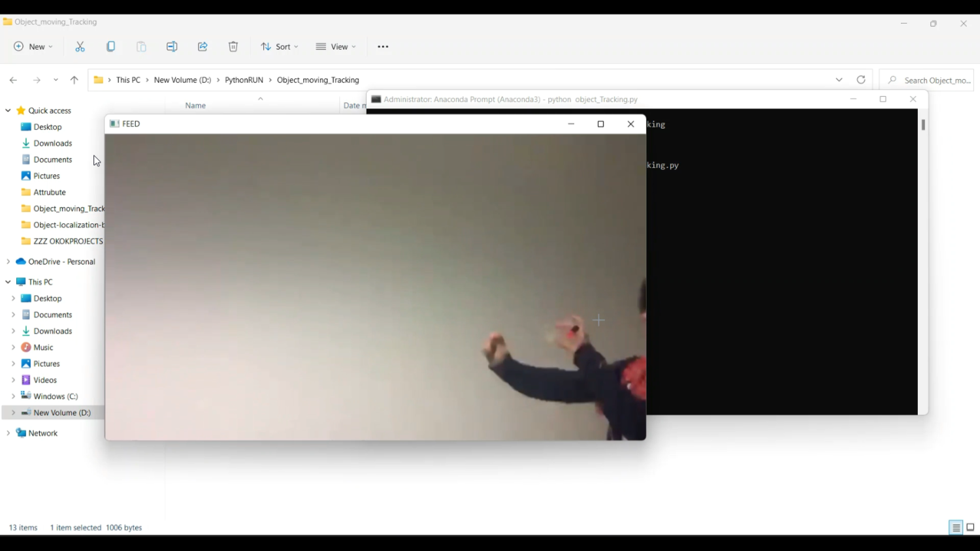
Task: Expand the Videos node under This PC
Action: coord(13,380)
